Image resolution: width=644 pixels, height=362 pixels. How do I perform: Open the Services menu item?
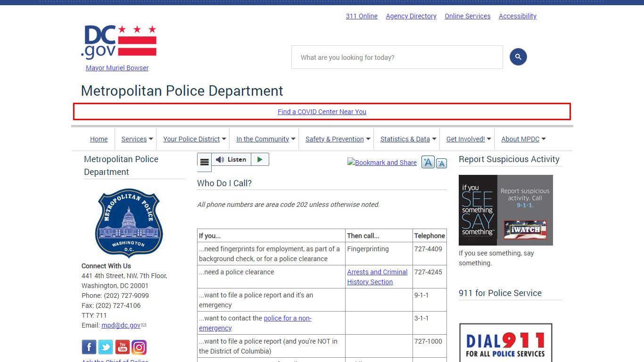pyautogui.click(x=134, y=139)
